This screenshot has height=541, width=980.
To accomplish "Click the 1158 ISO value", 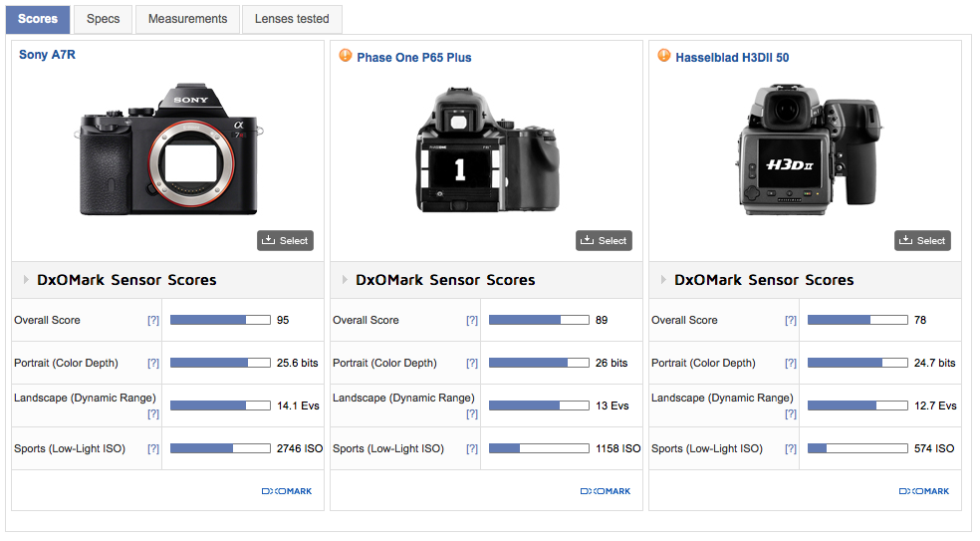I will coord(618,449).
